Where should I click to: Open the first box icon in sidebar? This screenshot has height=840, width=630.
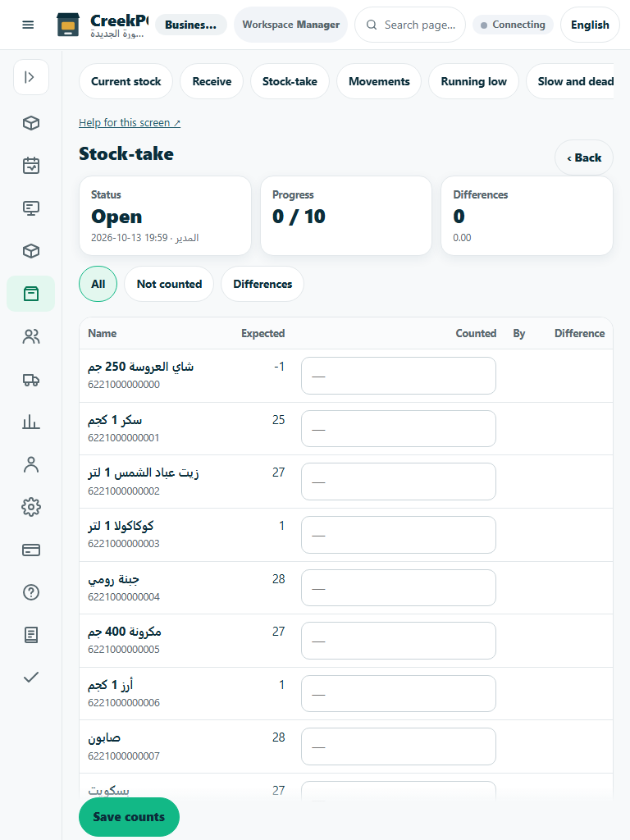tap(31, 123)
